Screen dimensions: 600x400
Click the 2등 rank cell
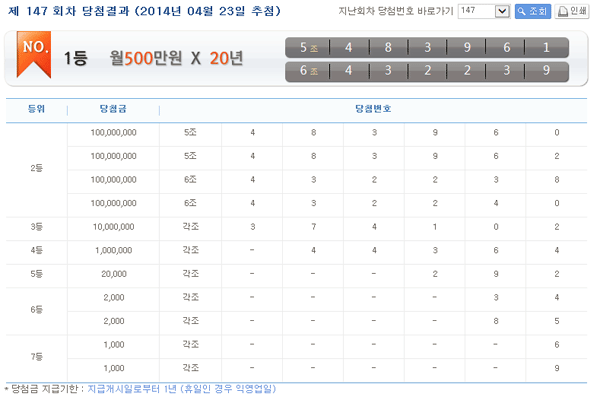coord(36,167)
